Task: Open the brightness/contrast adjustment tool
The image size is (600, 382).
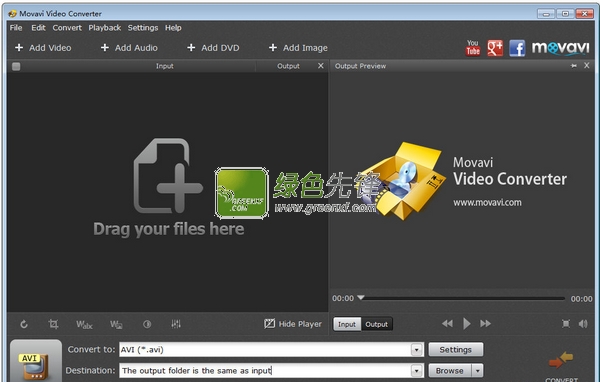Action: click(147, 324)
